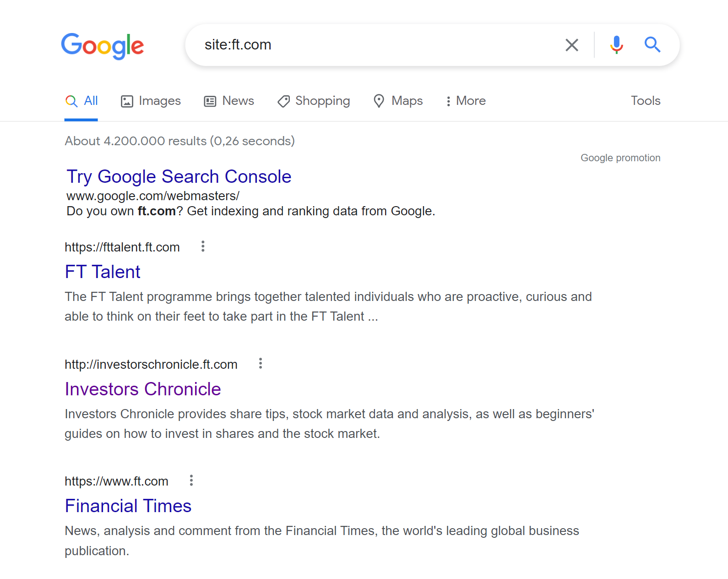728x579 pixels.
Task: Switch to the News tab
Action: click(x=229, y=101)
